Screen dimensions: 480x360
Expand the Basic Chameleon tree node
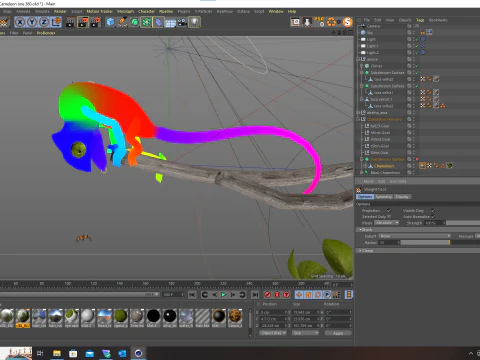[362, 173]
